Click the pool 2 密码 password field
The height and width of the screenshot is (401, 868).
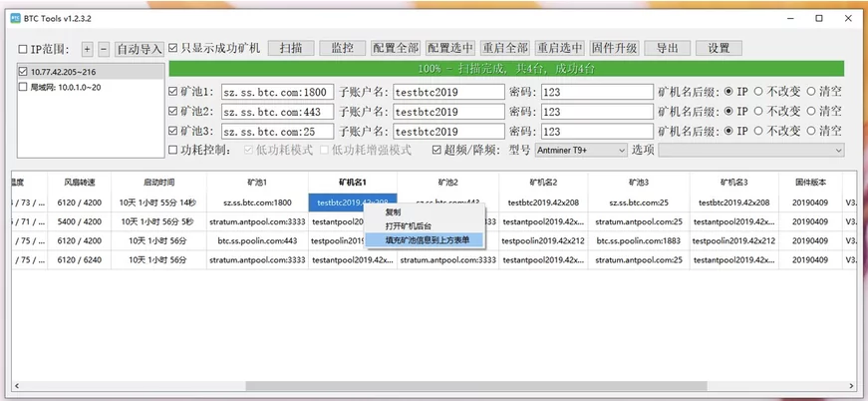597,112
